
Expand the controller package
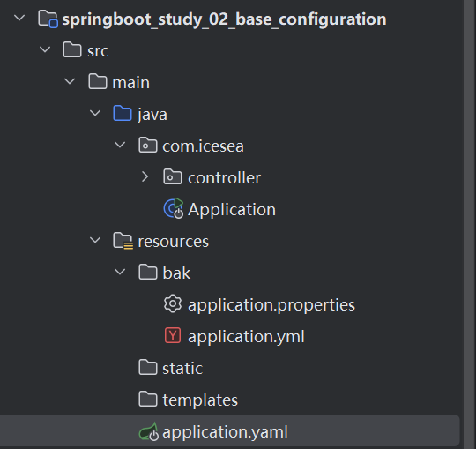[145, 176]
